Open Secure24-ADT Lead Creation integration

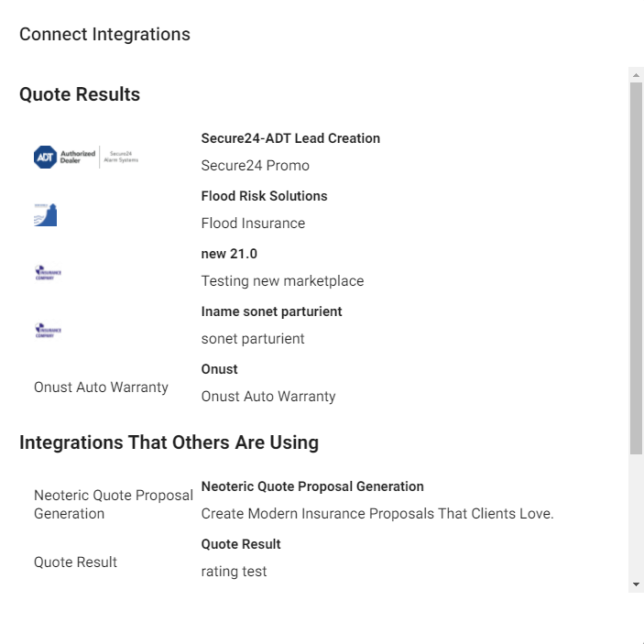(x=290, y=138)
